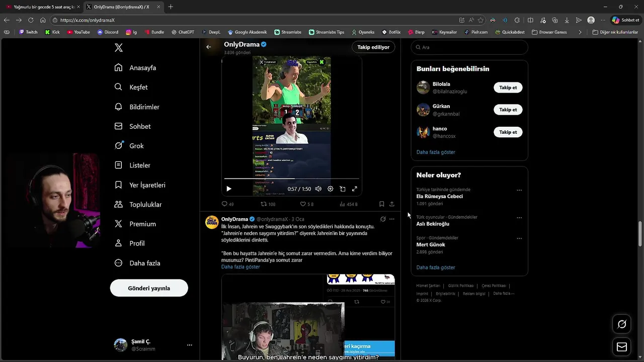Open Twitch bookmark
Screen dimensions: 644x362
(28, 32)
